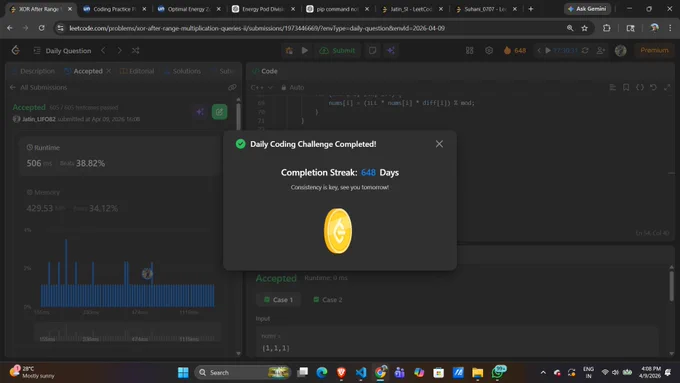Show hidden system tray icons
Screen dimensions: 680x383
coord(543,372)
